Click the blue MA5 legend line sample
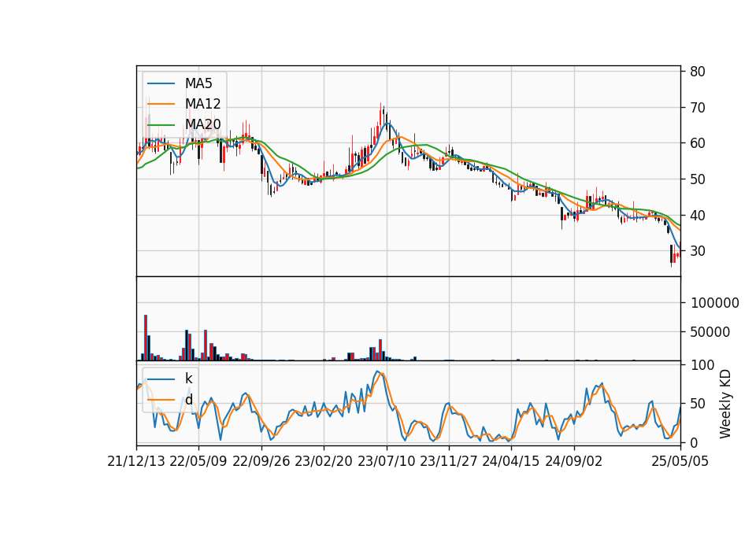This screenshot has height=543, width=756. [x=161, y=83]
